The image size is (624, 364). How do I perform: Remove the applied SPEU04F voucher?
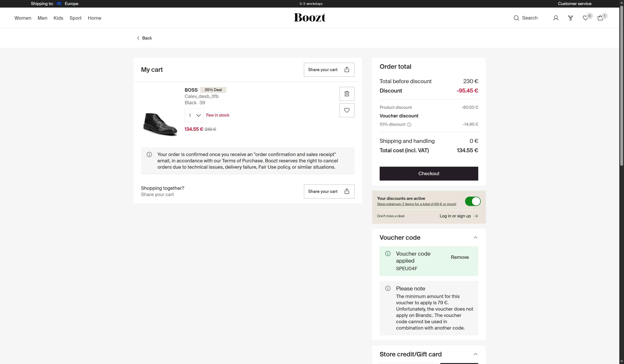[460, 257]
